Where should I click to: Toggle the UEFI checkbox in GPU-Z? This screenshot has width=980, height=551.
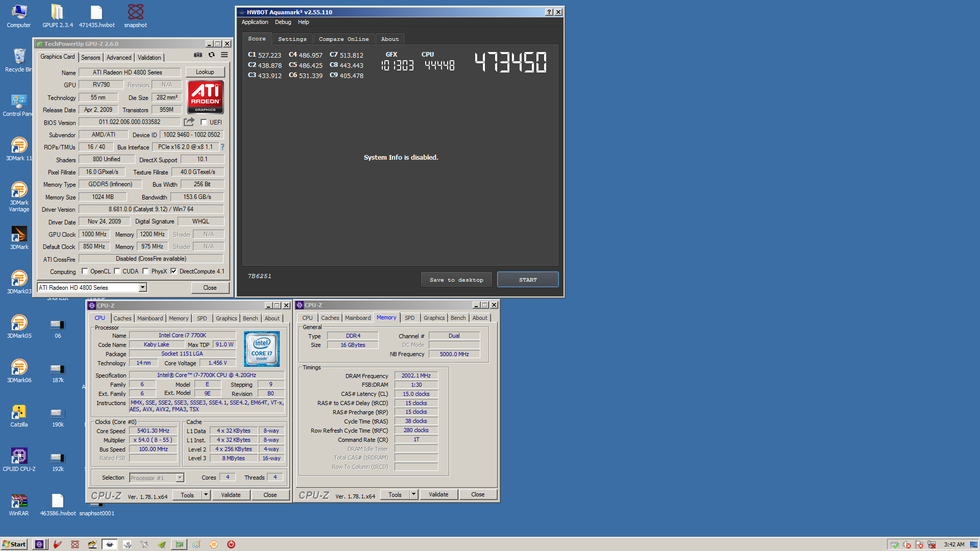(204, 122)
